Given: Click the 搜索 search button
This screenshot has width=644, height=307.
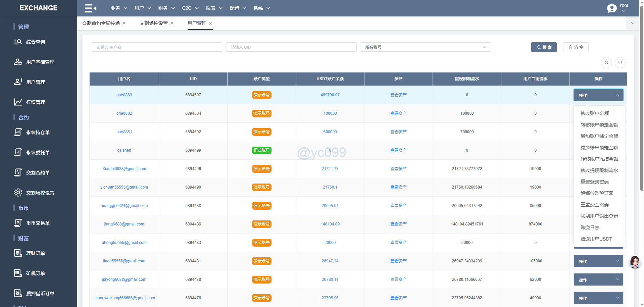Looking at the screenshot, I should coord(544,47).
